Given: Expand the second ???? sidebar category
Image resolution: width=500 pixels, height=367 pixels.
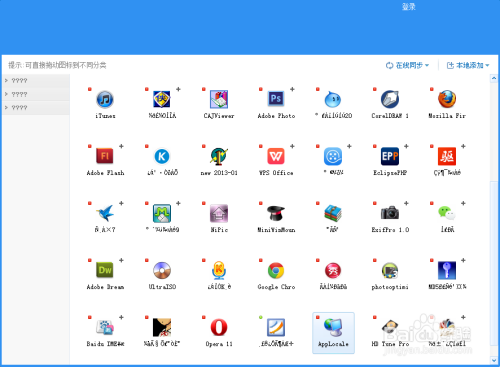Looking at the screenshot, I should point(36,94).
